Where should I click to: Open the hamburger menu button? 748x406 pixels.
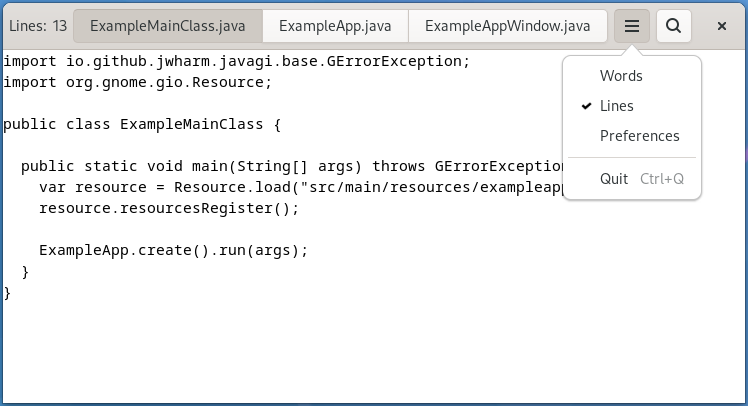point(632,26)
